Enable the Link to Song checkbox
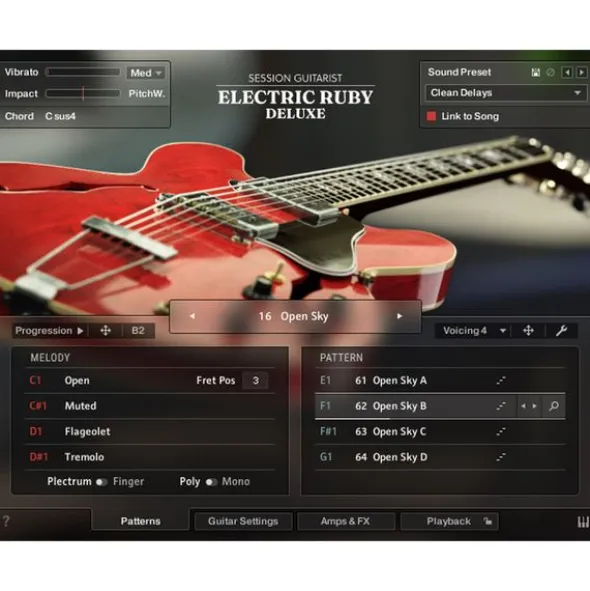The height and width of the screenshot is (591, 590). pos(431,116)
